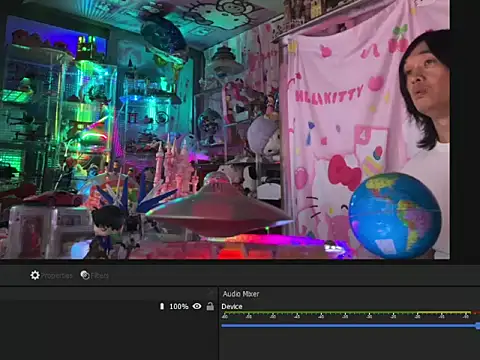480x360 pixels.
Task: Click the HELLO KITTY text on the pink curtain
Action: pos(329,94)
